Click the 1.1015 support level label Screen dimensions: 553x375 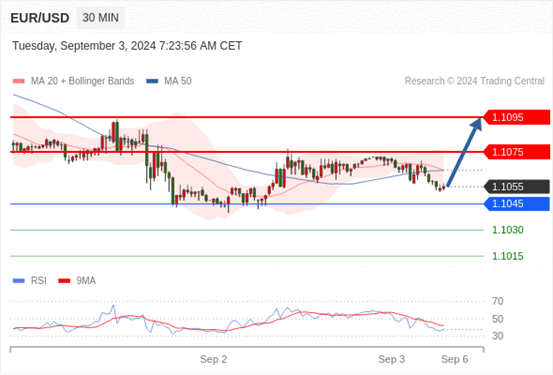508,256
